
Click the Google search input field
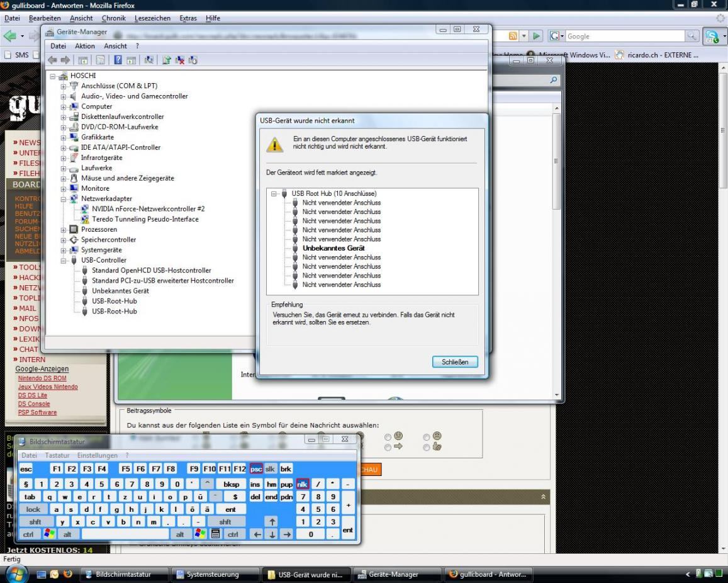(624, 37)
